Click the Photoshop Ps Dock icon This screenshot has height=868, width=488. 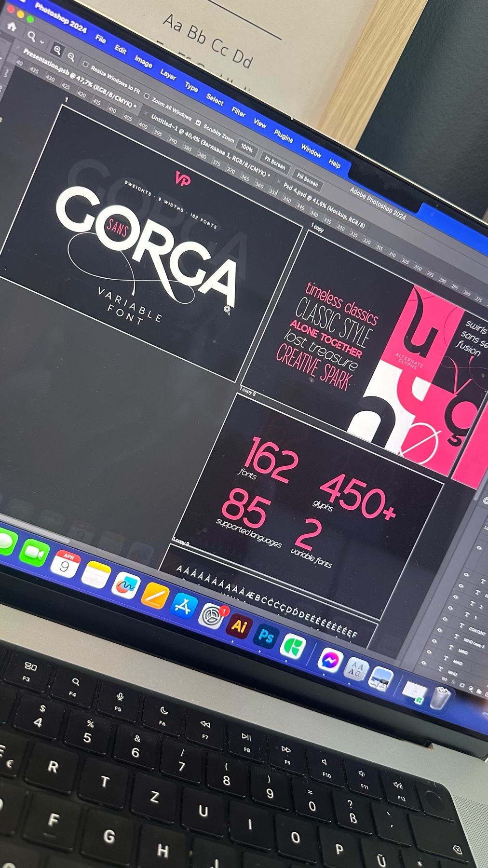click(x=266, y=637)
